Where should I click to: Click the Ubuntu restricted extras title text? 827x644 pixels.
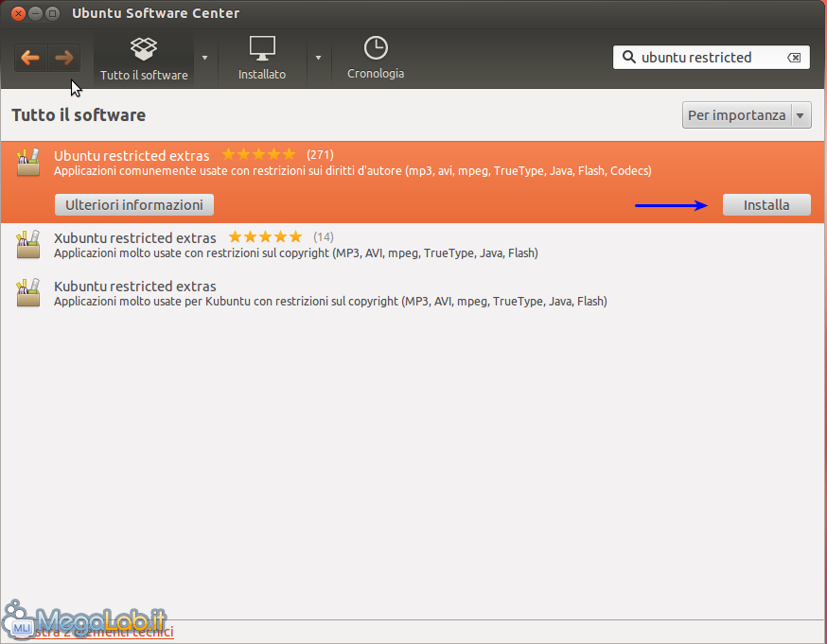(x=132, y=156)
